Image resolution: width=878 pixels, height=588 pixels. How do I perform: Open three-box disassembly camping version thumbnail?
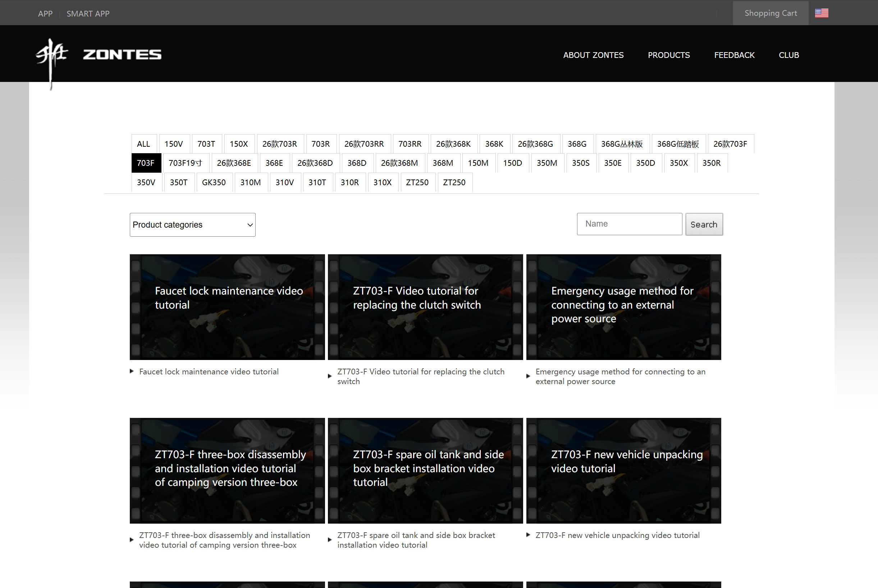click(x=227, y=471)
